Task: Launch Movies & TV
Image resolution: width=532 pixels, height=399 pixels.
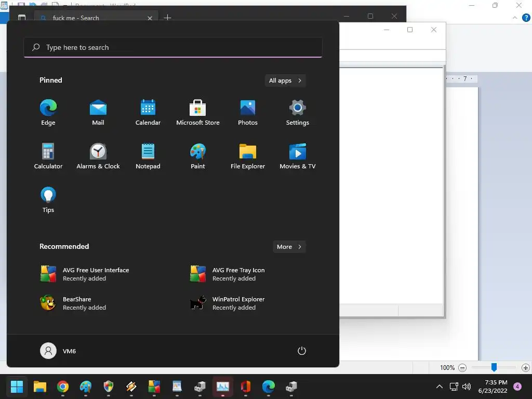Action: 298,156
